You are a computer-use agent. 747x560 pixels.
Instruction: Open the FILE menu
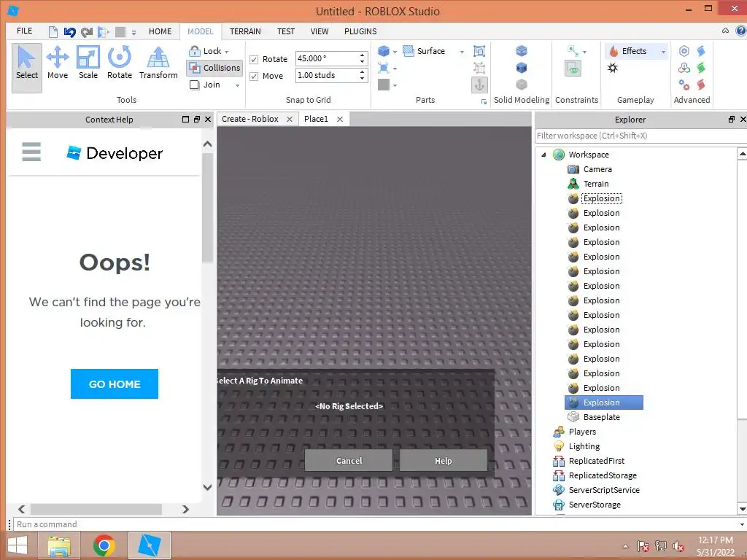pos(24,31)
